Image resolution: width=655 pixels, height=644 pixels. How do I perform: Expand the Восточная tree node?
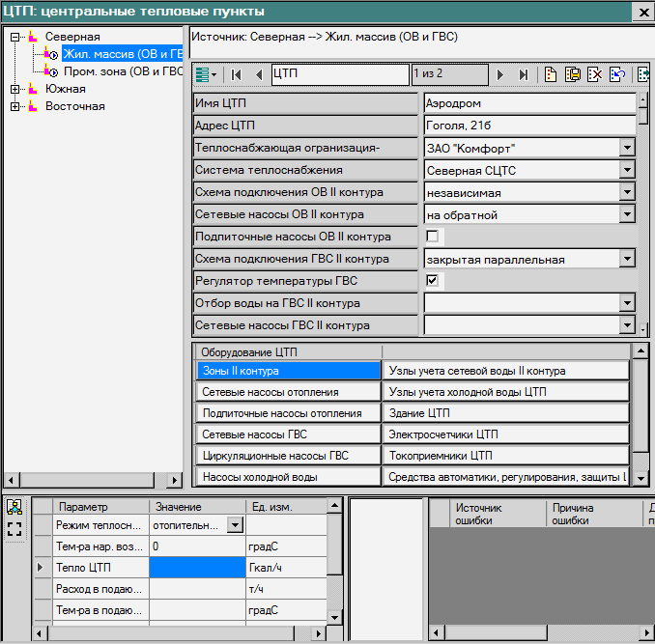click(x=15, y=106)
